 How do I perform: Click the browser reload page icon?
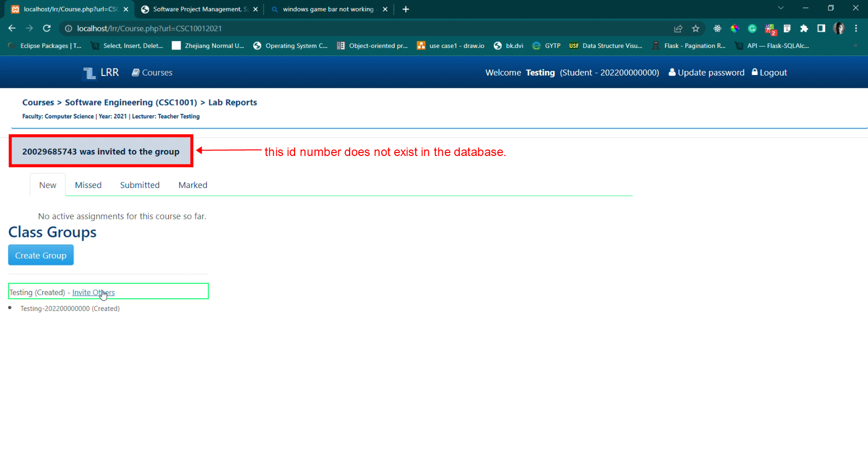pyautogui.click(x=47, y=28)
